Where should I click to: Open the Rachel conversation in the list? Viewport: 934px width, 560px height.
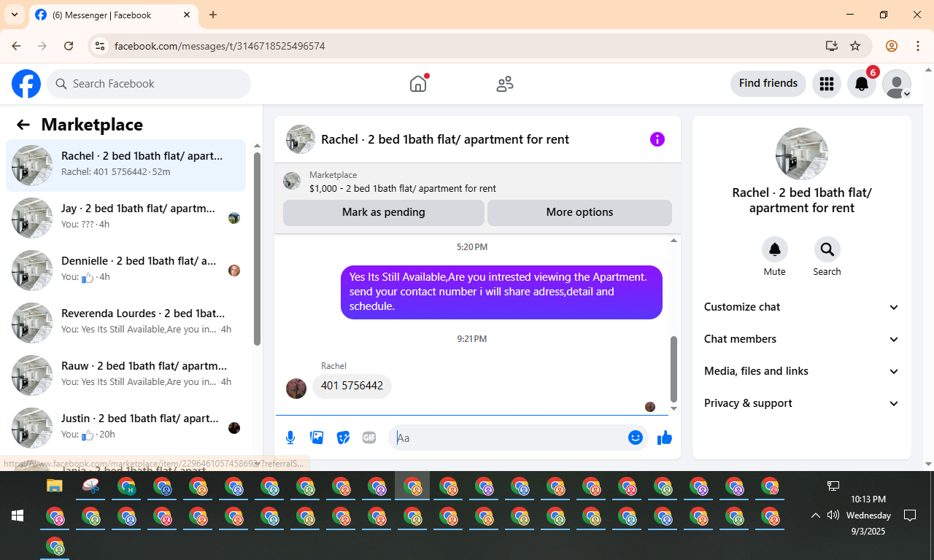126,166
